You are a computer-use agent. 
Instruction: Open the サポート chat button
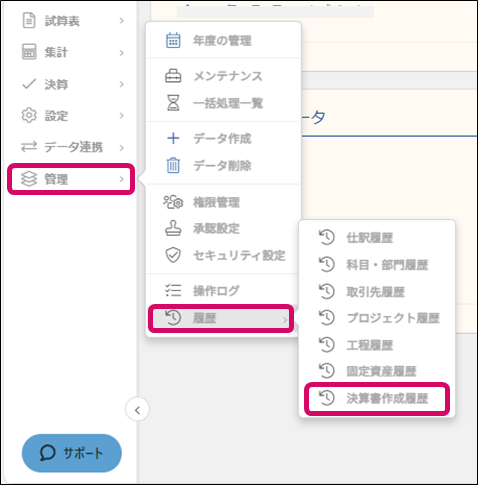[x=72, y=453]
